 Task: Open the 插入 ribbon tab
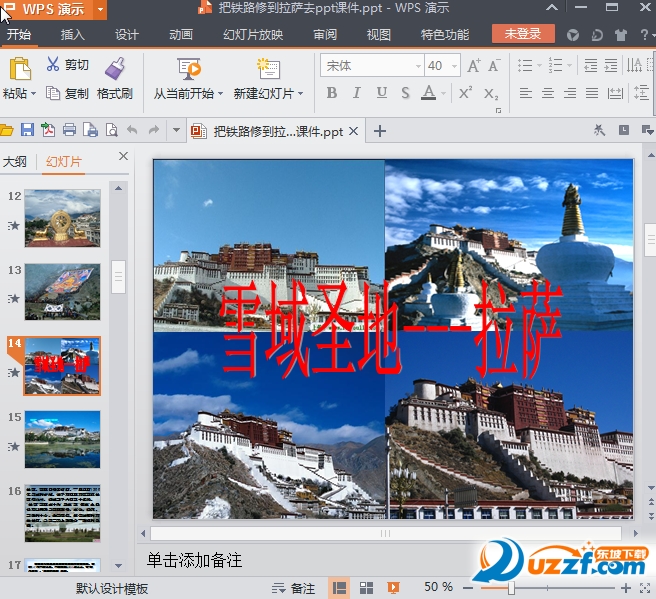coord(72,35)
